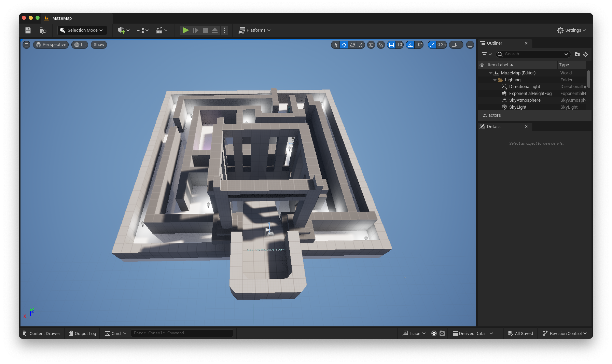This screenshot has height=364, width=612.
Task: Click the viewport layout maximize icon
Action: click(x=470, y=45)
